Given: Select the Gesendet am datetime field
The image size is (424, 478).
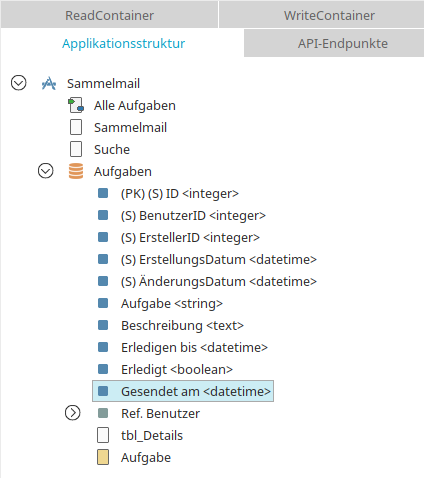Looking at the screenshot, I should coord(183,391).
